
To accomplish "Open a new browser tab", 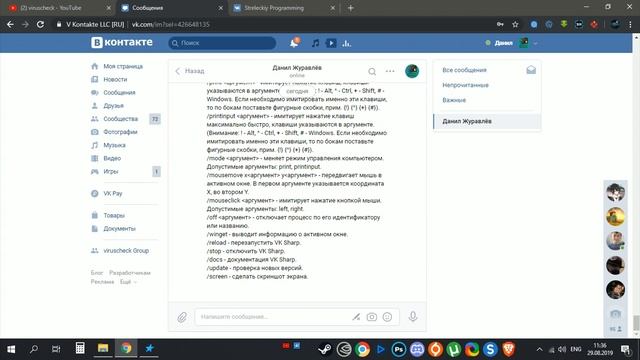I will (350, 8).
